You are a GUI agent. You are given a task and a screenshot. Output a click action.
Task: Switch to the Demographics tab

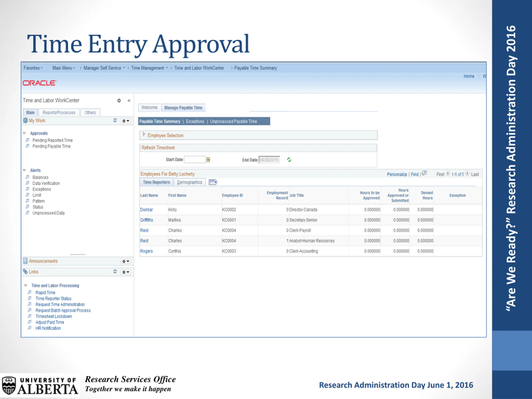pos(190,182)
